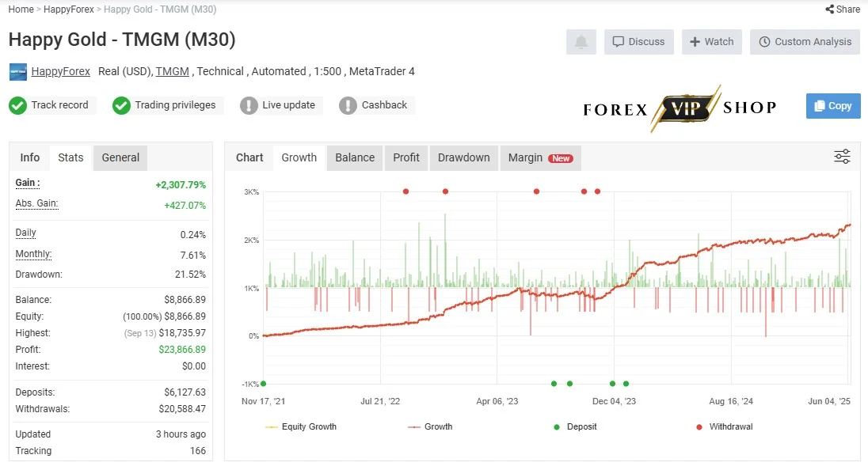Add system to watchlist with Watch
This screenshot has height=466, width=868.
712,42
